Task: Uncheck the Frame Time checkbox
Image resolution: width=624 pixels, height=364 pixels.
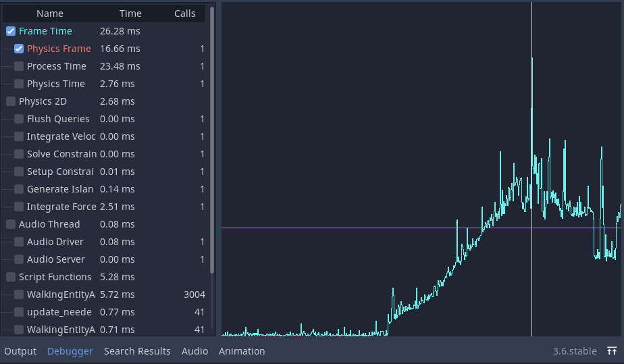Action: tap(11, 31)
